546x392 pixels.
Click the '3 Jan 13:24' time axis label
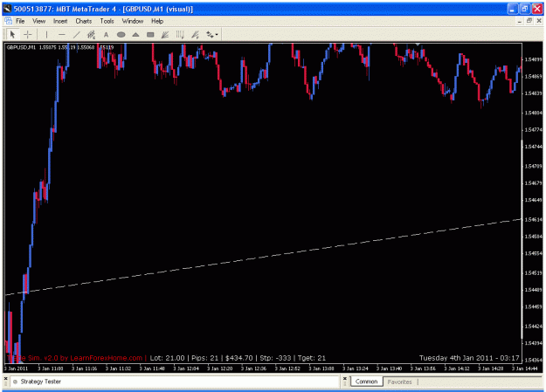click(x=356, y=368)
